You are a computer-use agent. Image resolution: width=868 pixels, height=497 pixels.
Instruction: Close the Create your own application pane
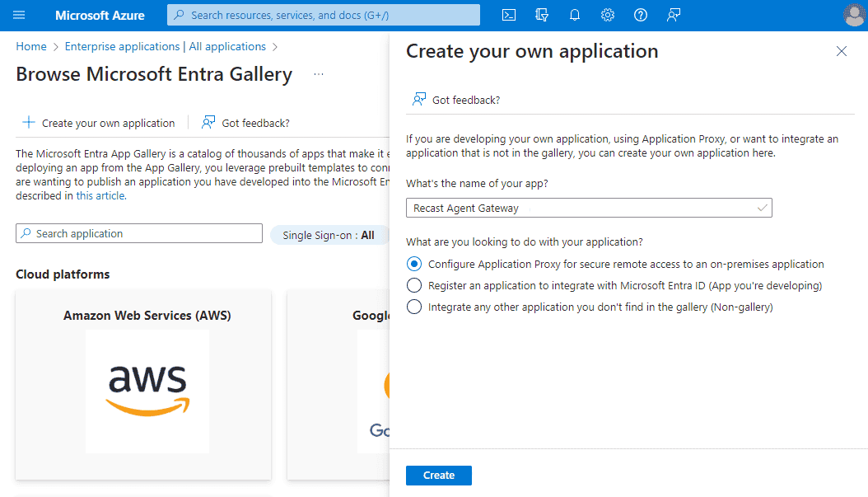point(842,51)
